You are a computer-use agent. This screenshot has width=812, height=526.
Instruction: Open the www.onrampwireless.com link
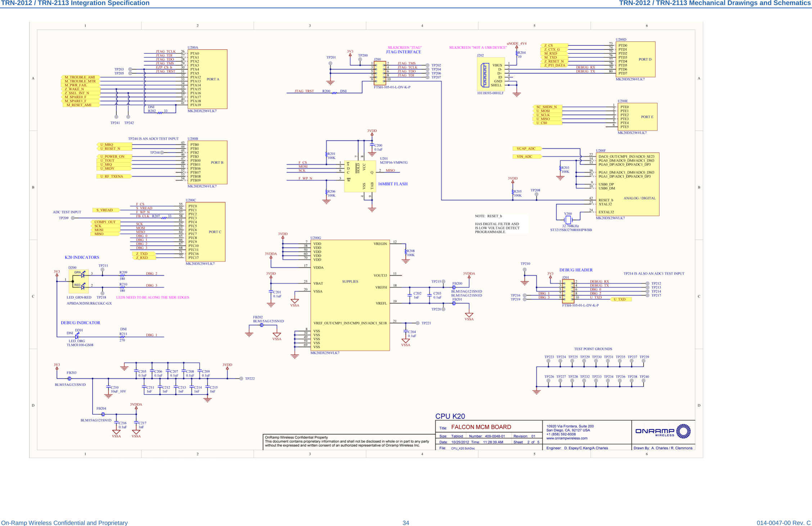coord(567,438)
